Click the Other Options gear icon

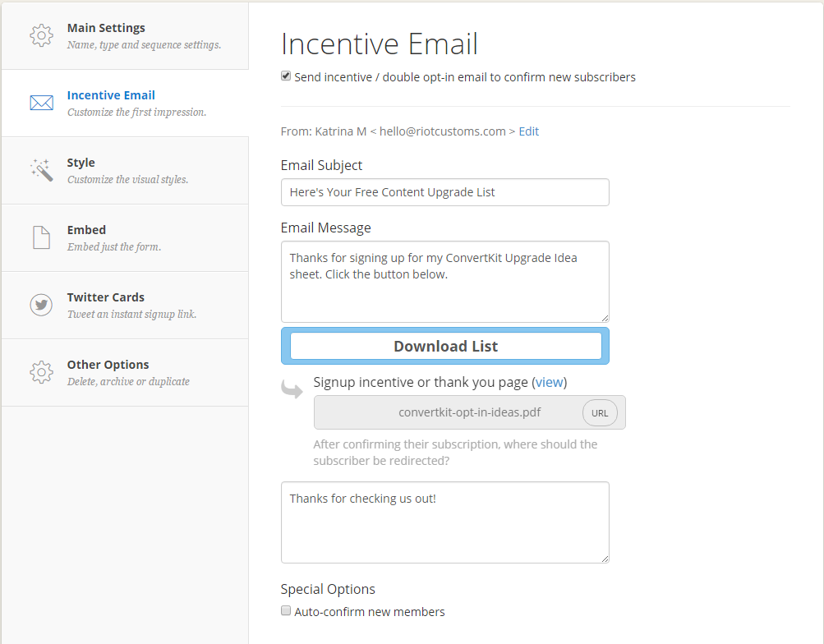(x=42, y=372)
